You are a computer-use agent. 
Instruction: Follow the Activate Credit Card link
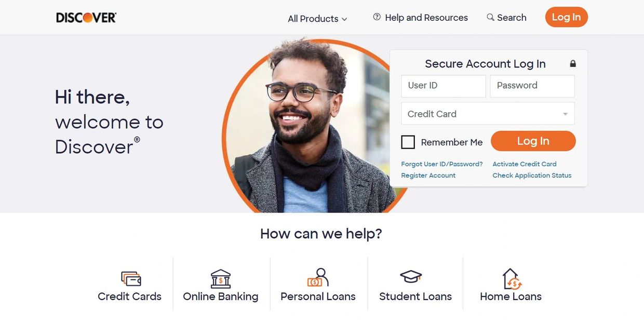tap(525, 164)
